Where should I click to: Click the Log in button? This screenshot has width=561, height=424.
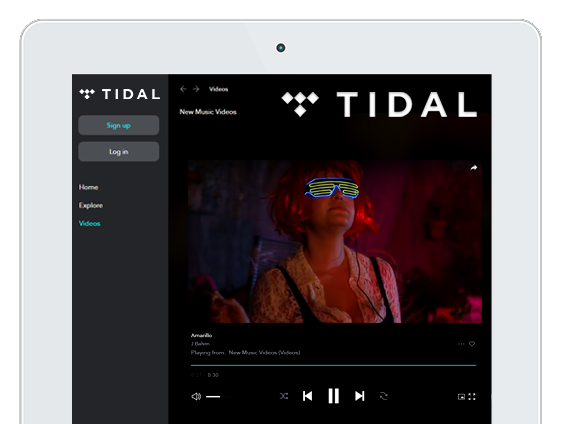pos(118,152)
